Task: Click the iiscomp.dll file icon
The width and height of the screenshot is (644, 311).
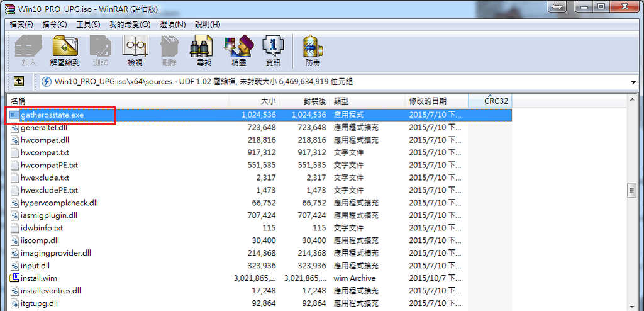Action: [x=15, y=240]
